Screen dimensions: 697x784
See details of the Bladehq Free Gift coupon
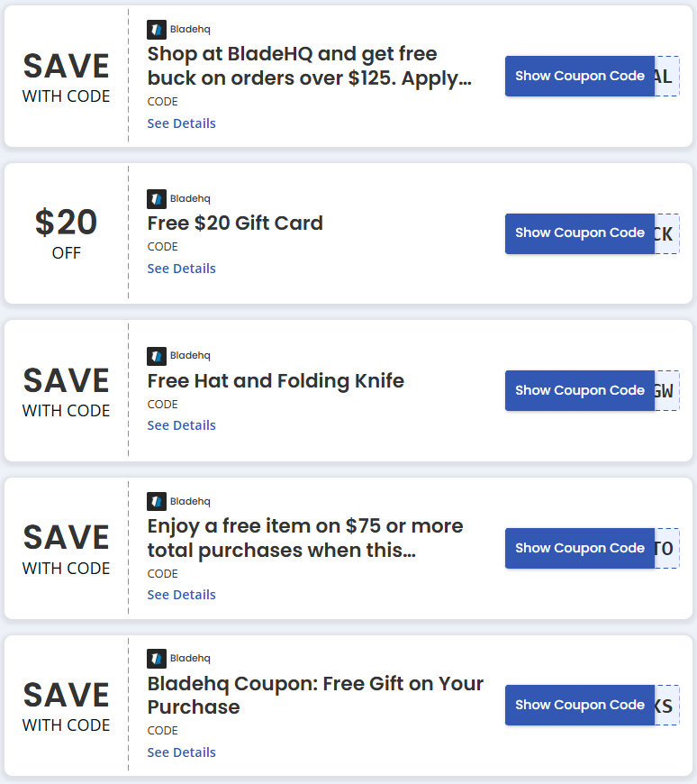click(x=181, y=752)
